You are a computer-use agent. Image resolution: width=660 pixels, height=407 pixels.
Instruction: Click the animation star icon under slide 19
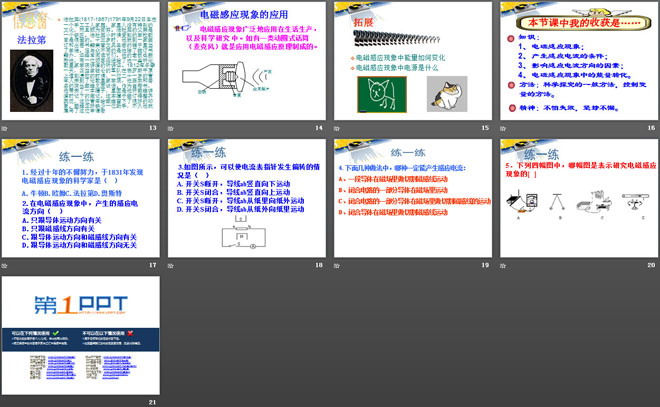(x=337, y=266)
